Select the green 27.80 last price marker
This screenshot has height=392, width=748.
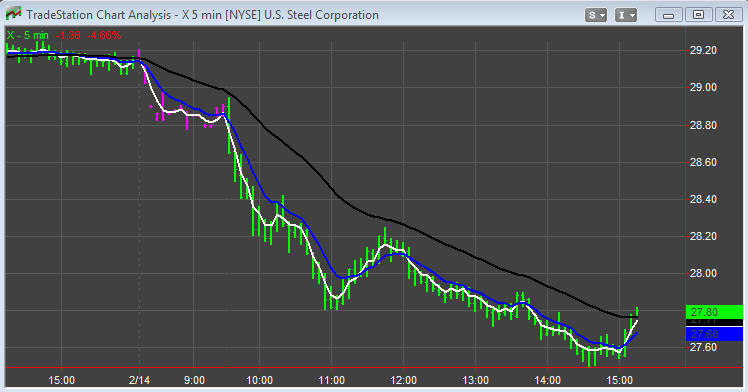(714, 312)
